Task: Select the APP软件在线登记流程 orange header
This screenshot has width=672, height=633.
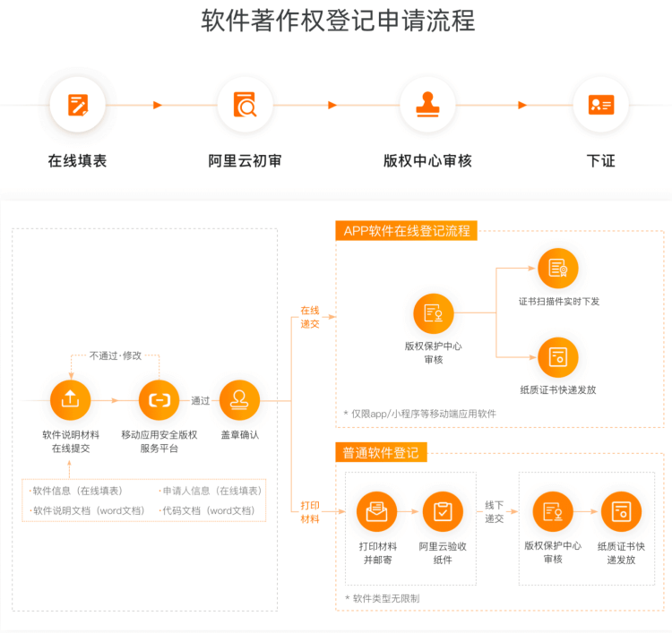Action: [x=406, y=231]
